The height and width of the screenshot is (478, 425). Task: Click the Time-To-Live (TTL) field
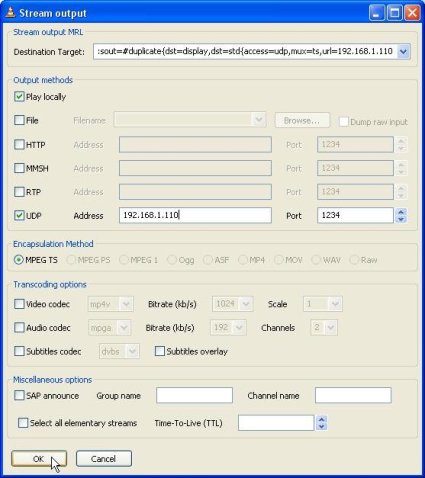pyautogui.click(x=276, y=423)
